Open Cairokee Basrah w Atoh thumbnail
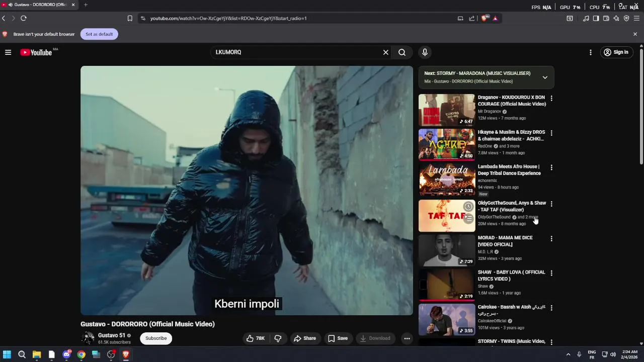This screenshot has height=362, width=644. pos(447,319)
